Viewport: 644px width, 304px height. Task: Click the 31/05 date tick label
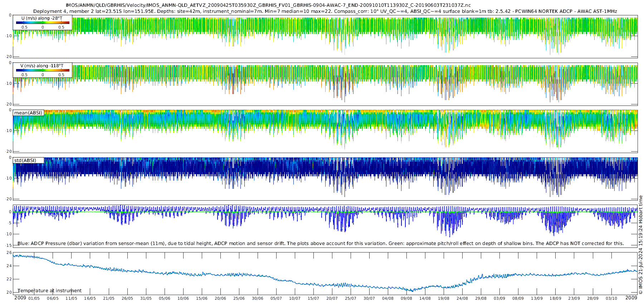[x=146, y=298]
